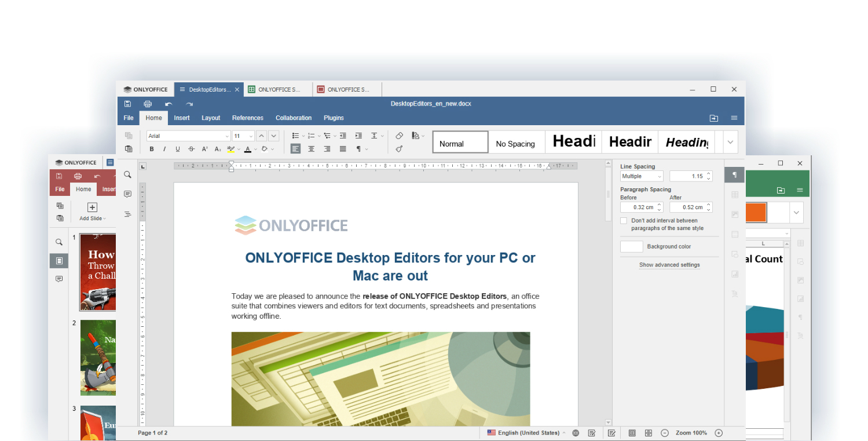Click the Copy Style paintbrush icon

point(399,149)
